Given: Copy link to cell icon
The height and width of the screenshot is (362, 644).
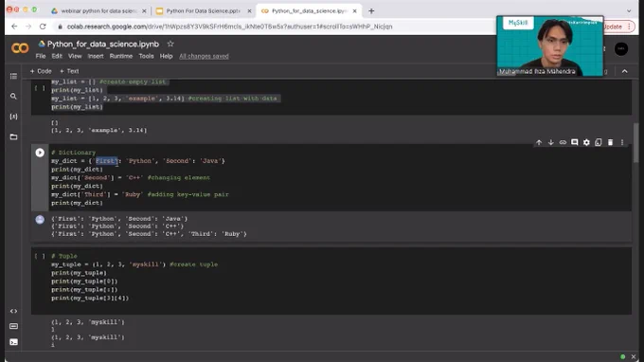Looking at the screenshot, I should (x=563, y=142).
